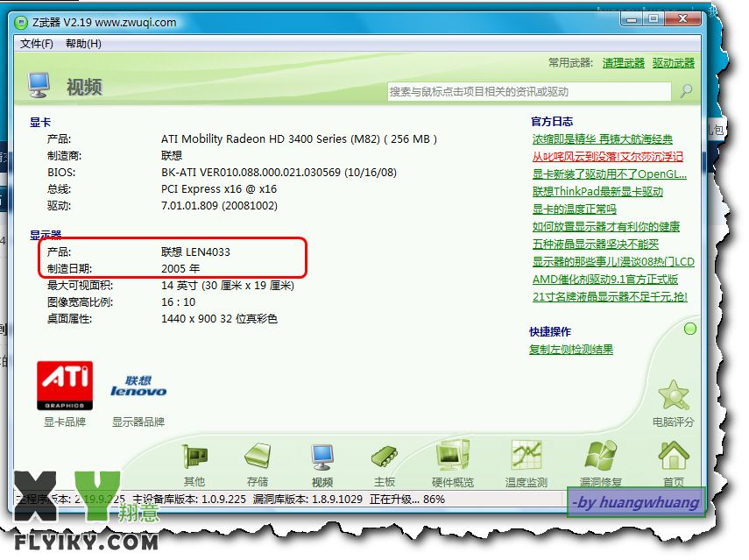This screenshot has height=560, width=749.
Task: Open the 漏洞修复 vulnerability repair icon
Action: click(600, 456)
